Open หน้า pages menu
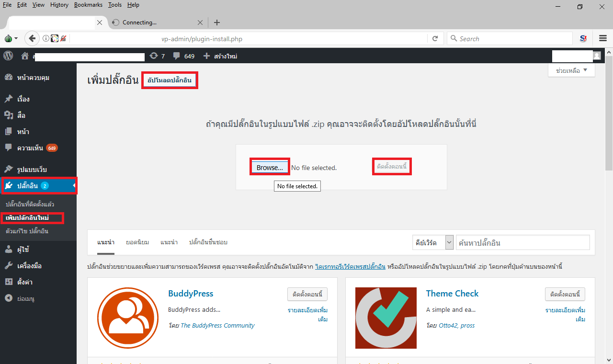Image resolution: width=613 pixels, height=364 pixels. pyautogui.click(x=38, y=132)
